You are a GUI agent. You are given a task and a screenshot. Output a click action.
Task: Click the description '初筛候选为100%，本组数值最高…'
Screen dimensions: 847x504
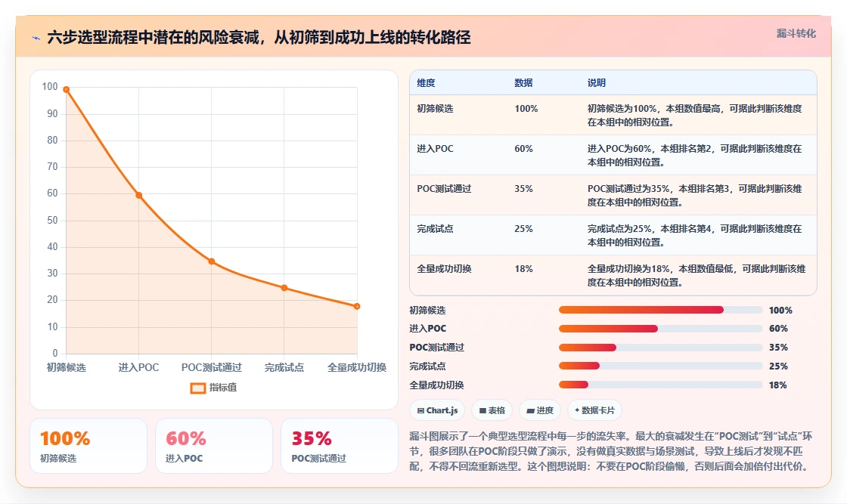pyautogui.click(x=695, y=115)
